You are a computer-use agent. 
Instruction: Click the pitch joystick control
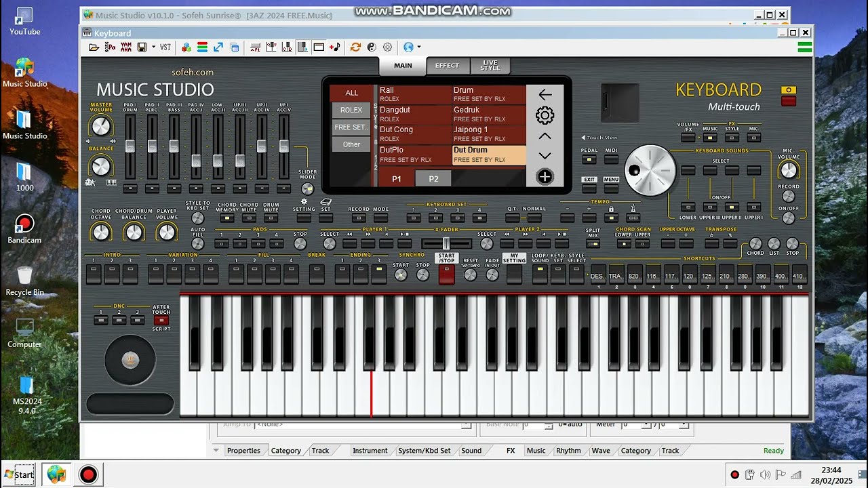pos(130,360)
